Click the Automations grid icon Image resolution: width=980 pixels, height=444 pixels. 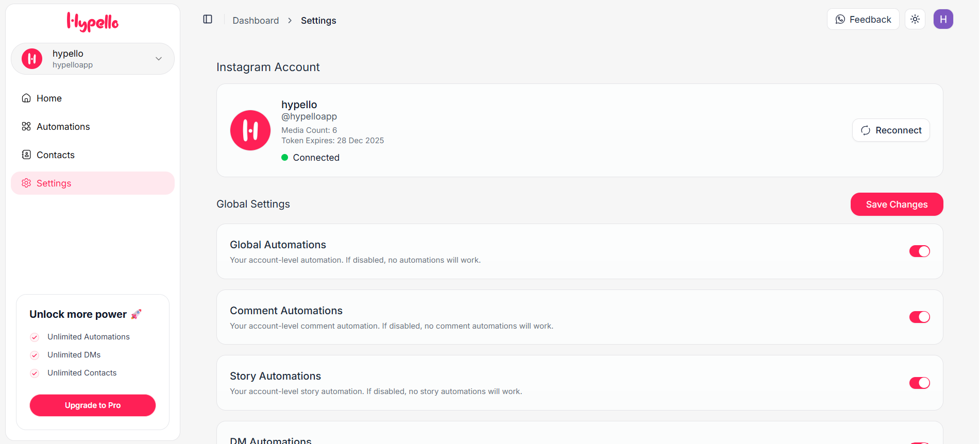coord(26,127)
